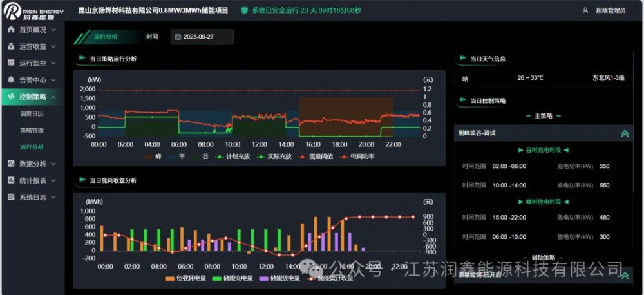644x295 pixels.
Task: Open the 策略管理 submenu item
Action: 32,130
